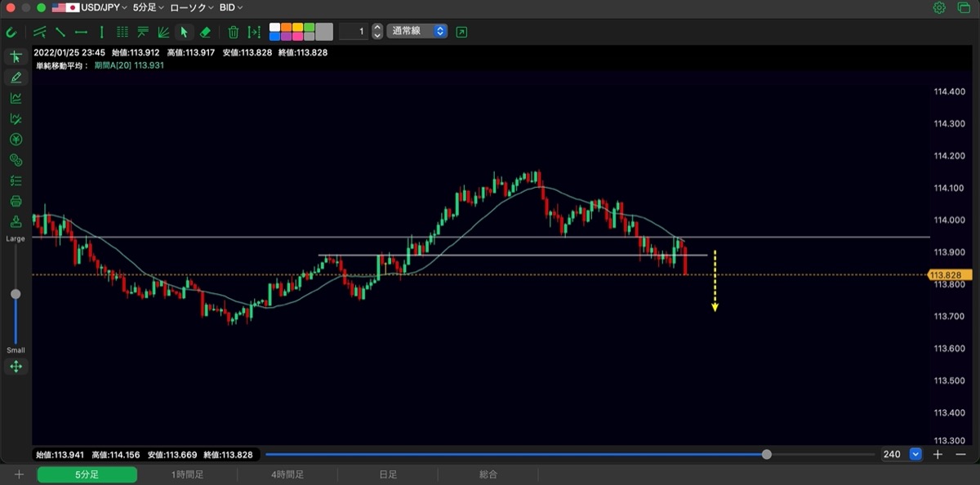Select the trend line drawing tool

pos(60,32)
